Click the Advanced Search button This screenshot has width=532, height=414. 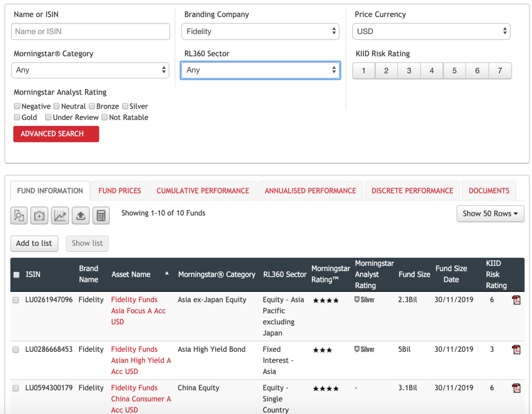point(56,134)
